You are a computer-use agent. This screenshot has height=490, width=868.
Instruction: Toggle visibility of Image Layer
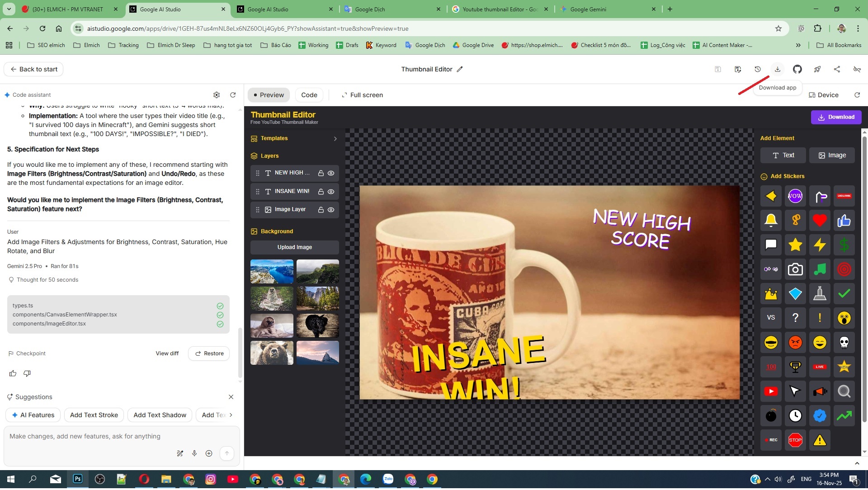331,210
